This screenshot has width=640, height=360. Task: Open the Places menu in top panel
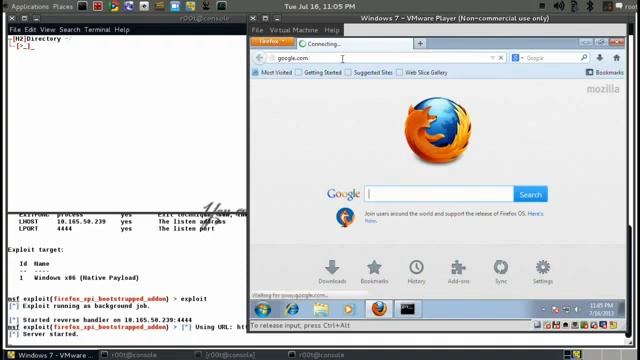pos(62,7)
